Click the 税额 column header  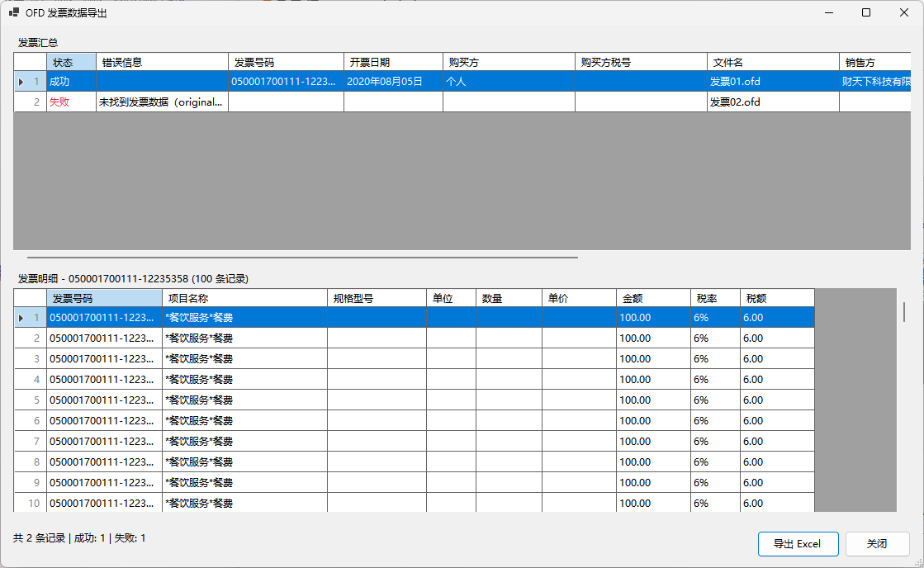(x=777, y=298)
